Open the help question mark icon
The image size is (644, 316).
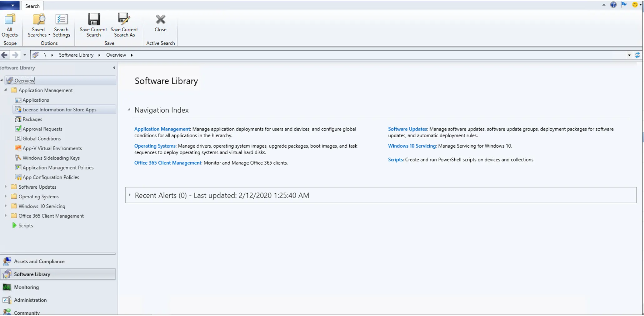pyautogui.click(x=613, y=5)
